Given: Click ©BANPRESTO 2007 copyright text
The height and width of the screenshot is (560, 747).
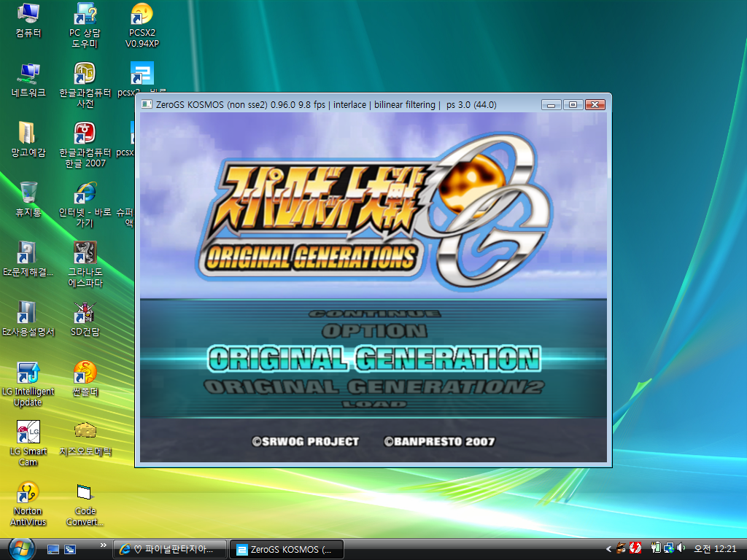Looking at the screenshot, I should [x=439, y=441].
